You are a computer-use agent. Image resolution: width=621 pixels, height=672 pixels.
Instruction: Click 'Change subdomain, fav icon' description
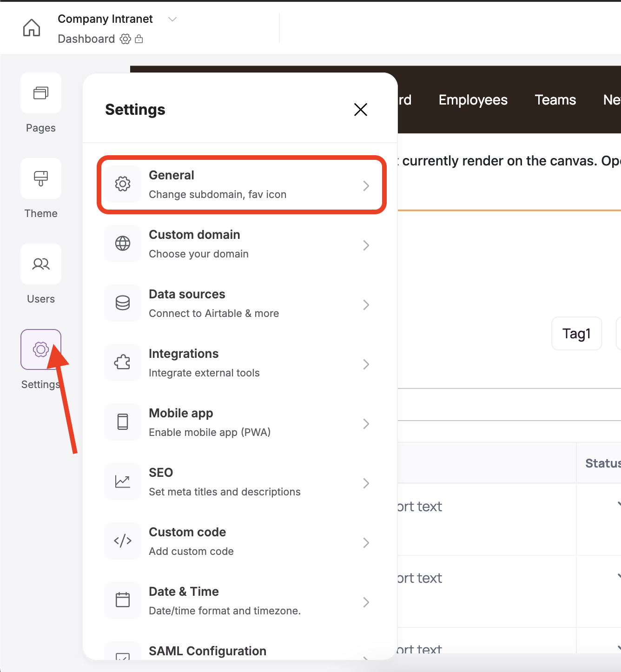(218, 194)
